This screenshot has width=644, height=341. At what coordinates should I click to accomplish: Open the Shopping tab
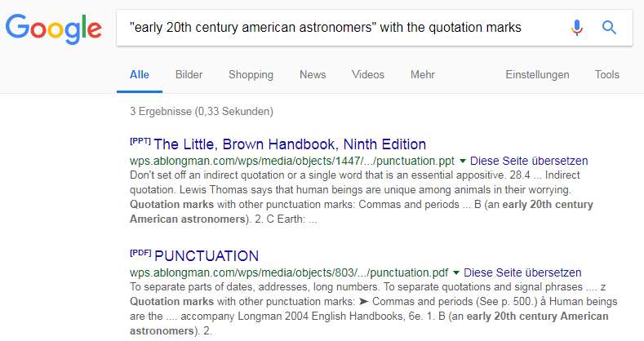[251, 75]
